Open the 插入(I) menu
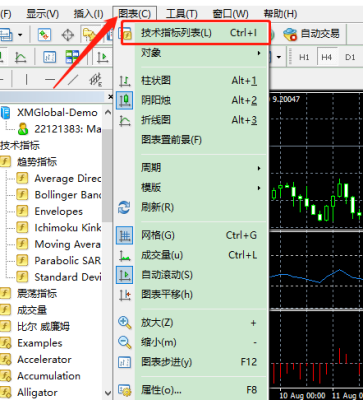The height and width of the screenshot is (400, 363). (88, 14)
